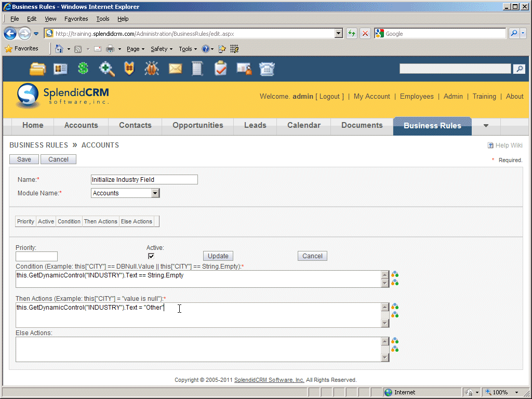532x399 pixels.
Task: Click the green dollar sign icon
Action: click(x=83, y=69)
